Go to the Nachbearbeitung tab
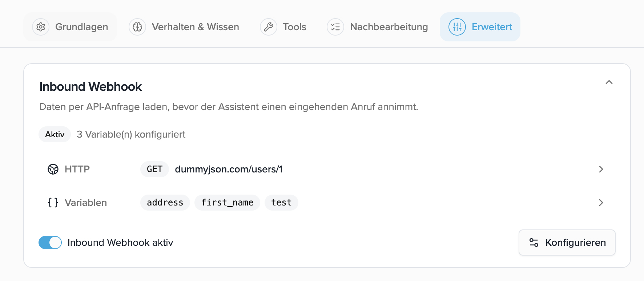 (377, 27)
